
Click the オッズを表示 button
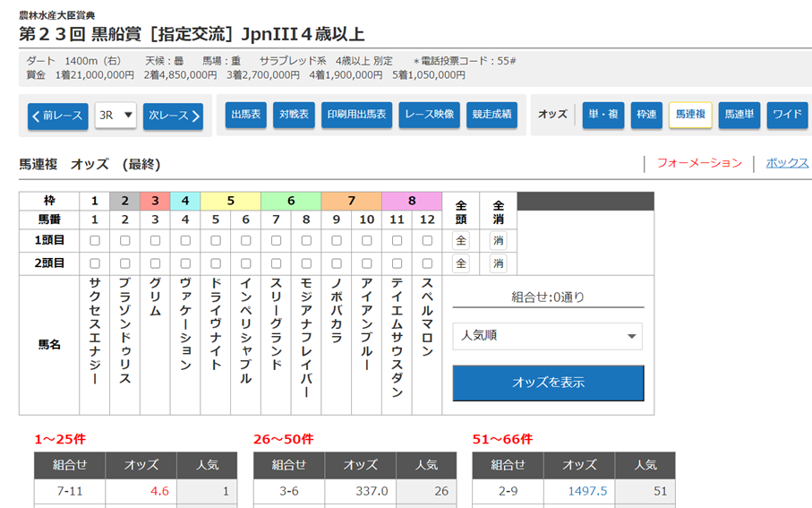point(547,383)
